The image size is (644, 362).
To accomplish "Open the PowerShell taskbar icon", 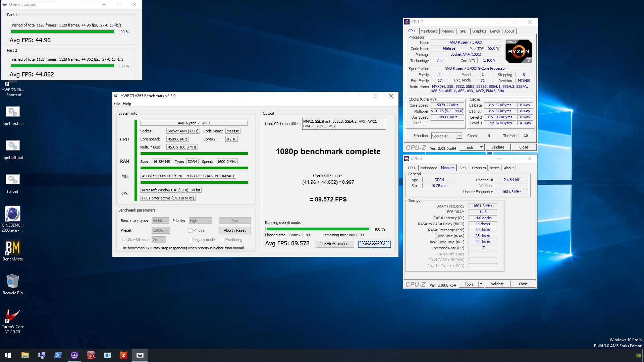I will point(58,355).
